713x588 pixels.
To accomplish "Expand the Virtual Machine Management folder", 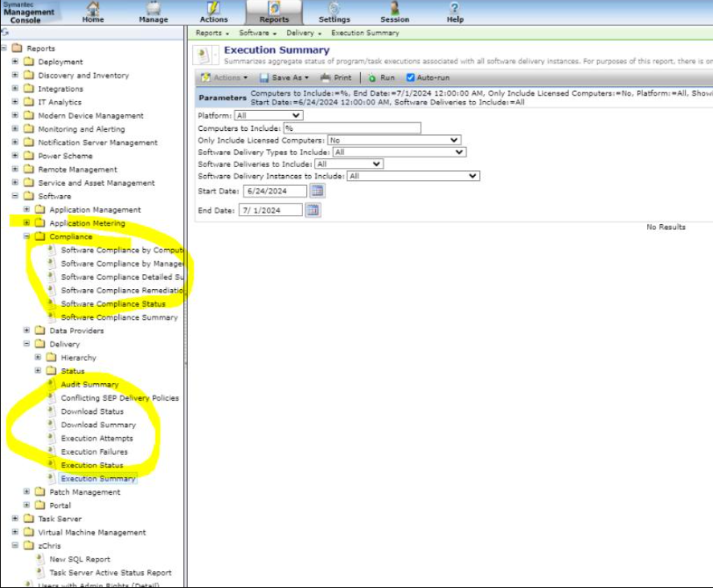I will [x=15, y=532].
